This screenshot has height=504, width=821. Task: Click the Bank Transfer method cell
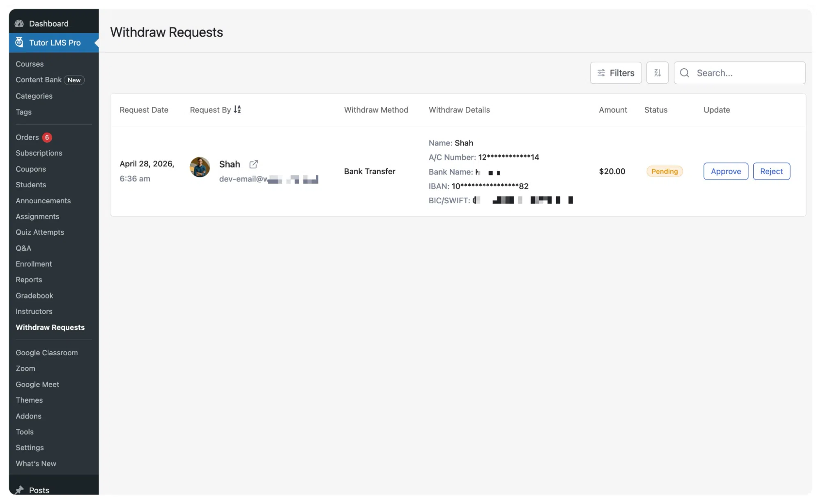coord(370,171)
